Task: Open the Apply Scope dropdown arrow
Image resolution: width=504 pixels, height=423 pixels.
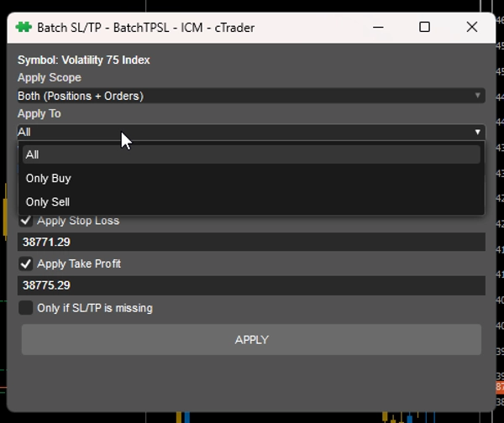Action: tap(478, 96)
